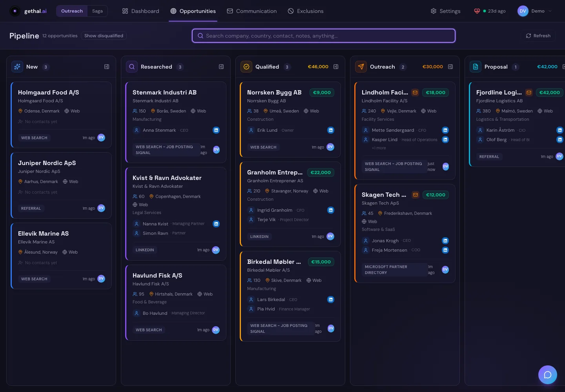Viewport: 565px width, 392px height.
Task: Collapse the Outreach column
Action: 450,67
